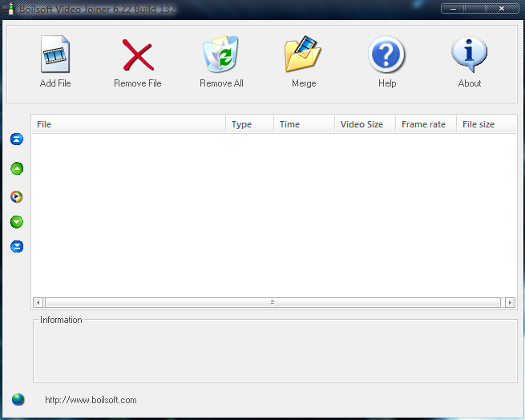Close the Boilsoft Video Joiner window

502,9
